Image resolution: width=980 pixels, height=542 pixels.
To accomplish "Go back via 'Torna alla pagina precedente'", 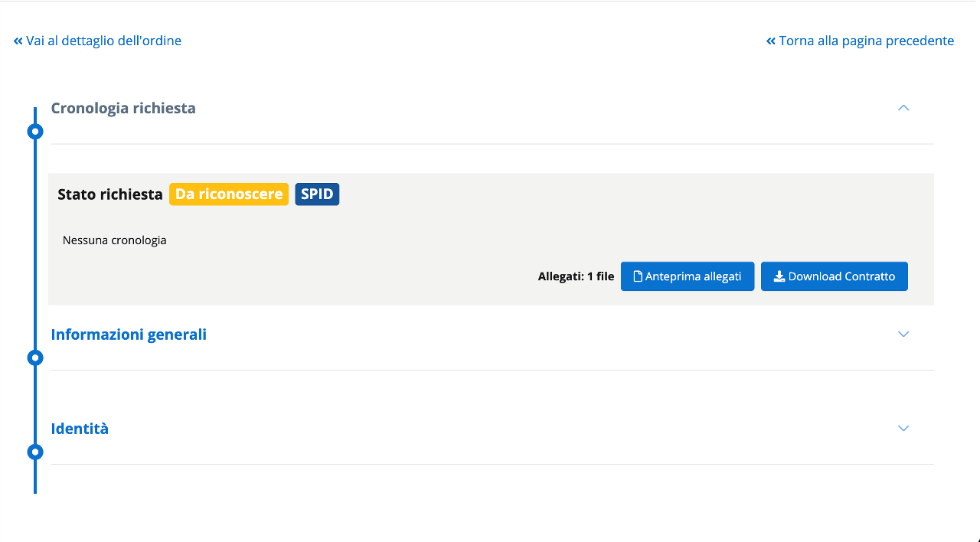I will coord(866,41).
